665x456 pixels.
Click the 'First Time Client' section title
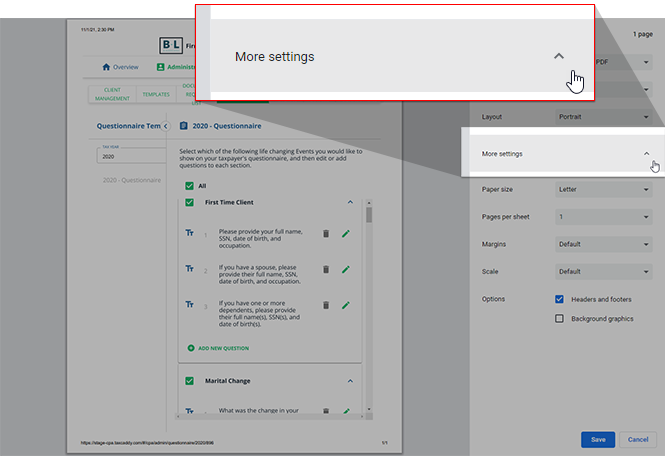229,202
